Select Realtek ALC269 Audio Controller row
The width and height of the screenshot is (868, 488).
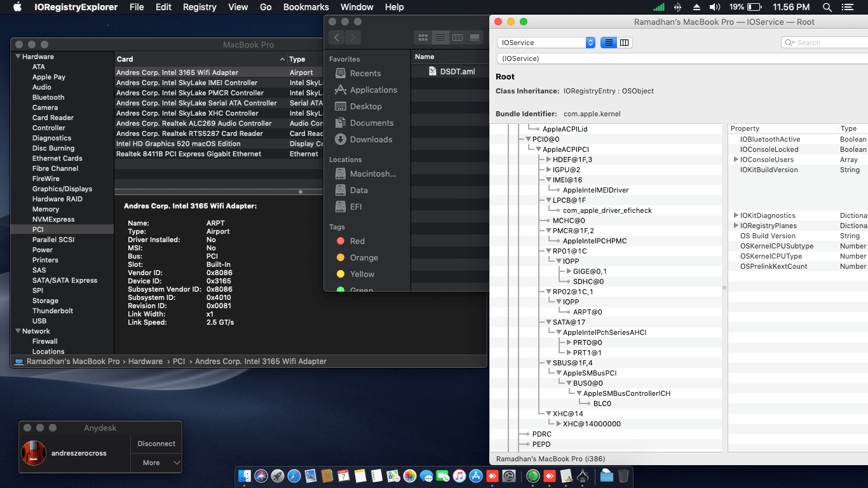click(x=219, y=123)
